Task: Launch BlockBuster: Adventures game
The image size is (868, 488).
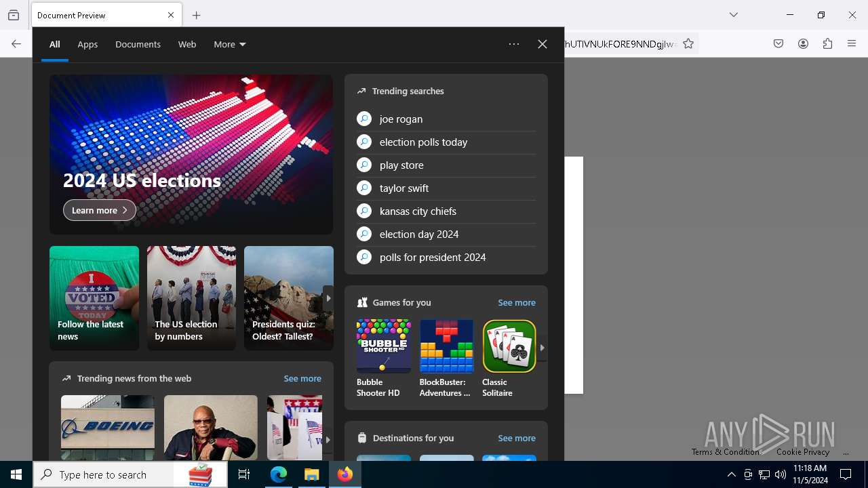Action: [x=446, y=359]
